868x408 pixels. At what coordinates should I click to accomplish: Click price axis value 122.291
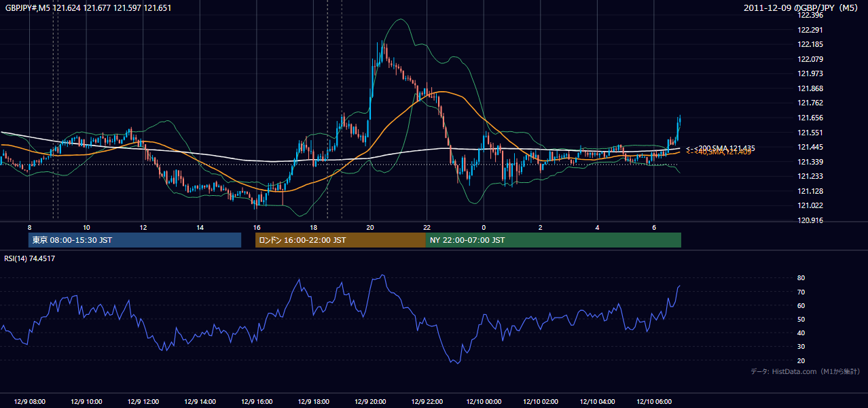point(811,30)
